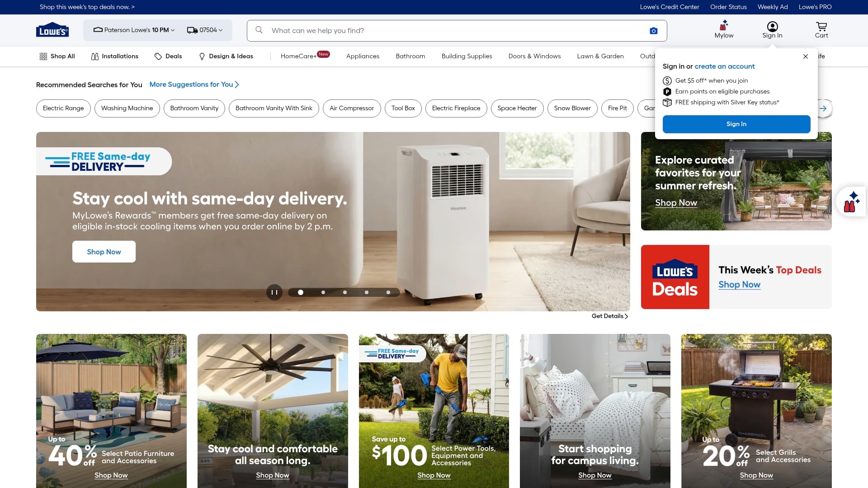Viewport: 868px width, 488px height.
Task: Expand the 07504 delivery zip dropdown
Action: click(205, 30)
